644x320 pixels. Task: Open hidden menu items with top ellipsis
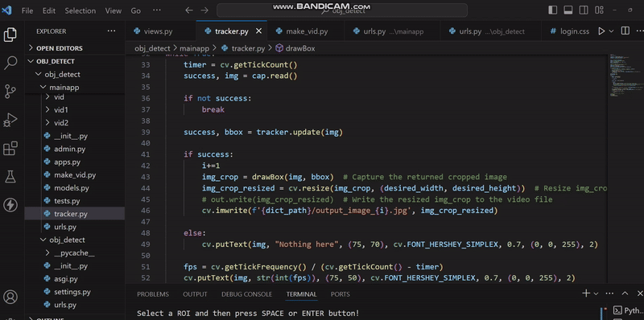tap(156, 10)
